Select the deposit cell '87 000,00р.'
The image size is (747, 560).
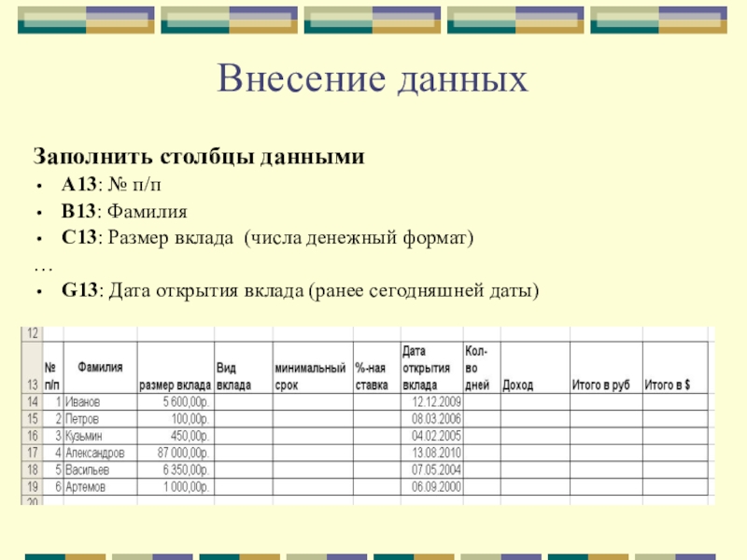[x=176, y=453]
